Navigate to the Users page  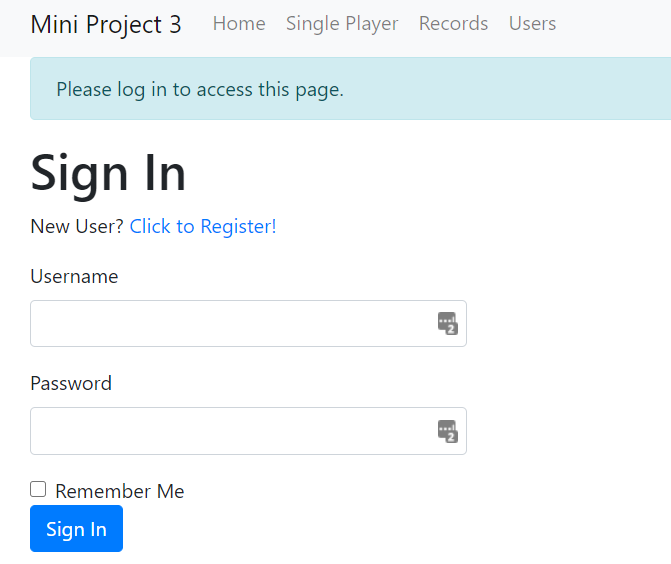(x=532, y=24)
